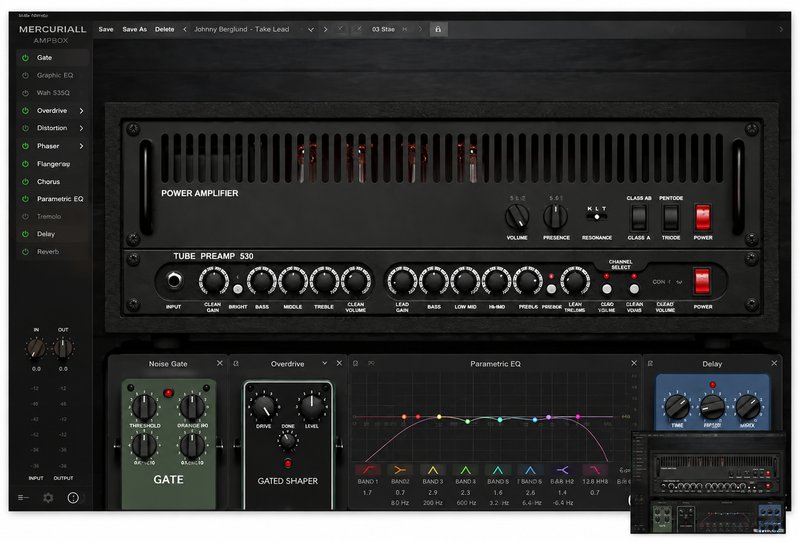Click the preset lock icon
The image size is (800, 542).
point(438,30)
